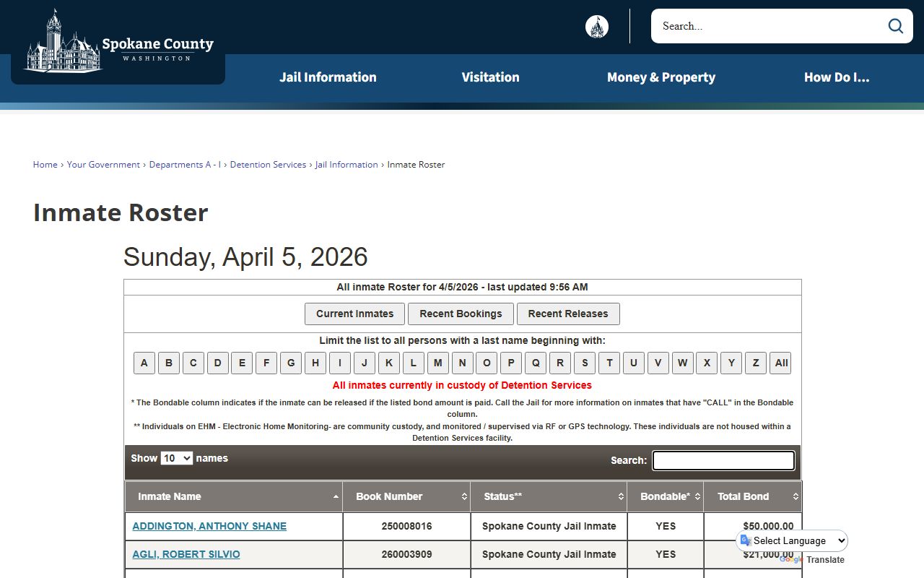Screen dimensions: 924x578
Task: Go to Detention Services breadcrumb link
Action: [268, 165]
